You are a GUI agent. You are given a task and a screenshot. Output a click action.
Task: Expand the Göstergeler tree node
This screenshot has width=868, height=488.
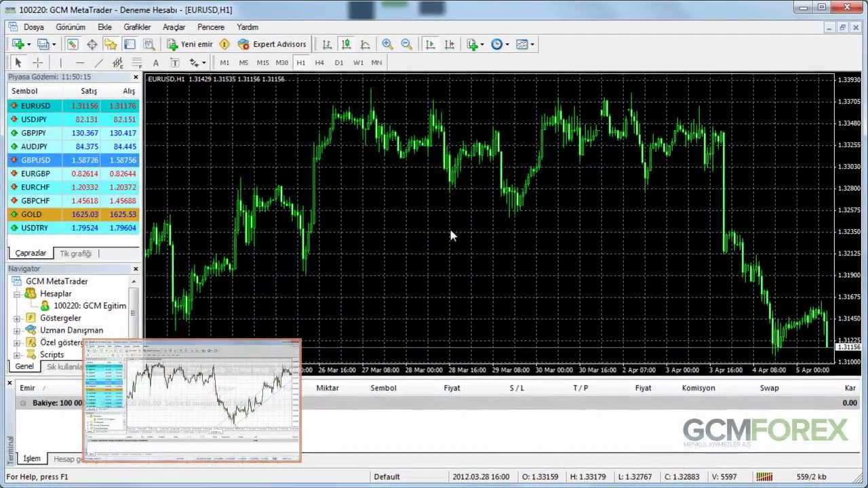point(17,318)
